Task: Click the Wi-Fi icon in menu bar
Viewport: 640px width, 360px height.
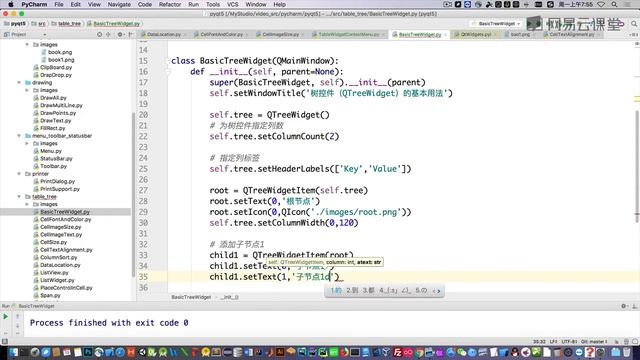Action: tap(601, 4)
